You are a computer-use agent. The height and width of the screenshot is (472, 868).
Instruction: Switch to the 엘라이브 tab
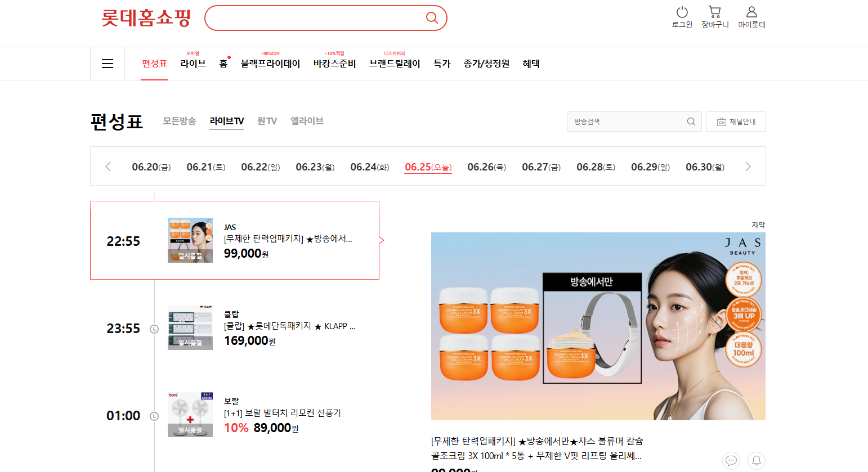(307, 121)
